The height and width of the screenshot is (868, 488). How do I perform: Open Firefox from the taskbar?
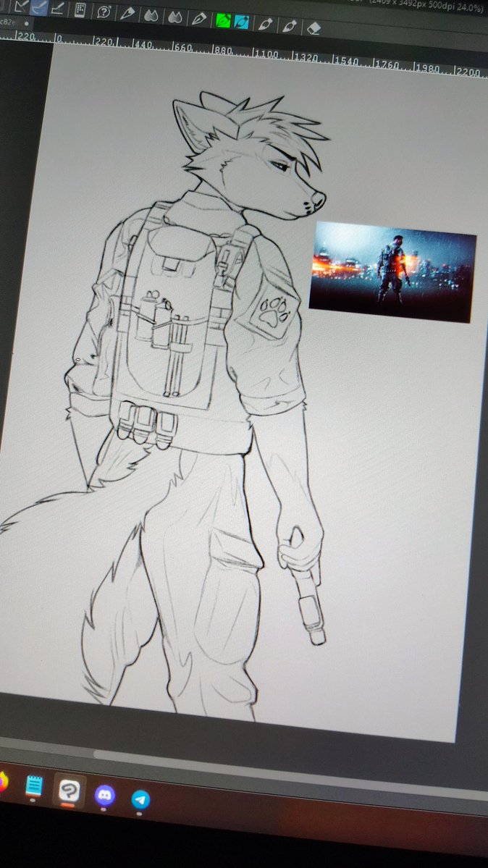click(3, 782)
